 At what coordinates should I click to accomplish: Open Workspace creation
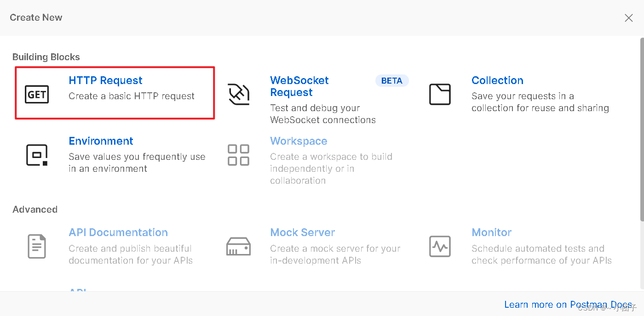pos(299,141)
